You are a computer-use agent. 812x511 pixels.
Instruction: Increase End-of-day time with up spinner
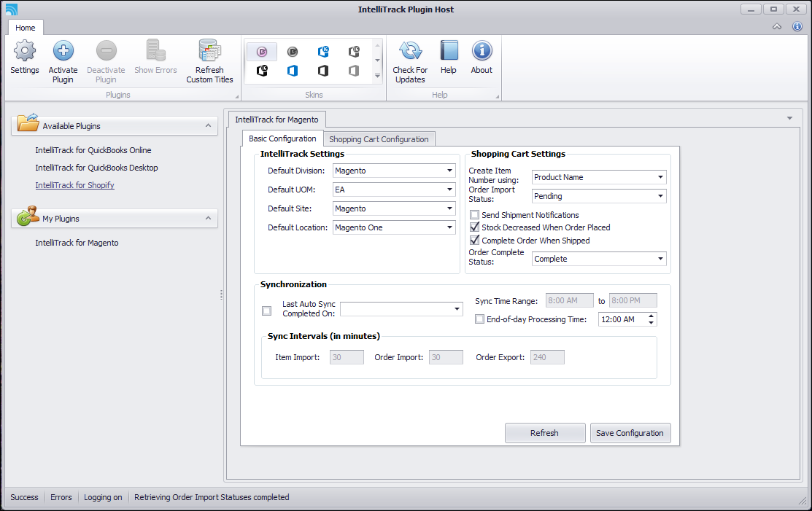651,316
